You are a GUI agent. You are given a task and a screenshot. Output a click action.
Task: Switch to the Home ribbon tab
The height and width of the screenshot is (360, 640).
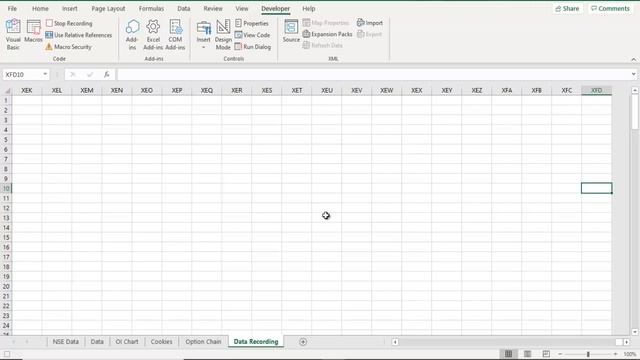[x=40, y=9]
